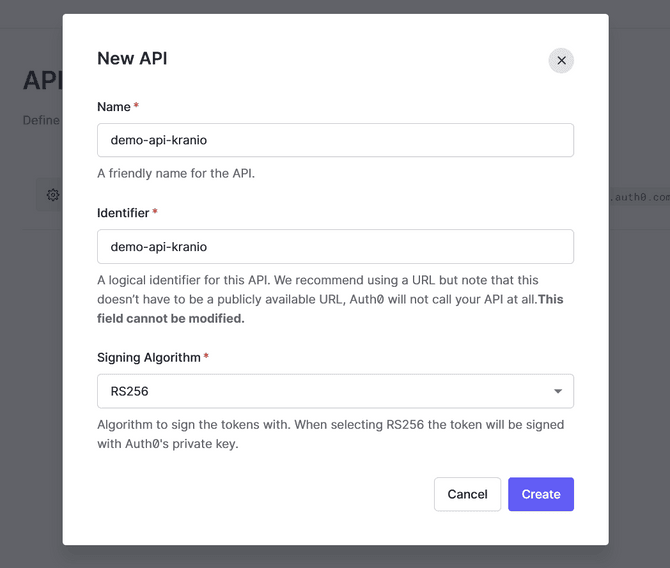Click the Identifier field label
Image resolution: width=670 pixels, height=568 pixels.
click(x=123, y=213)
